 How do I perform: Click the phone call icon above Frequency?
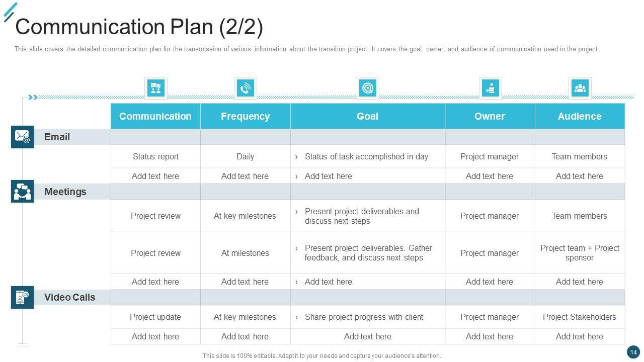(x=245, y=88)
